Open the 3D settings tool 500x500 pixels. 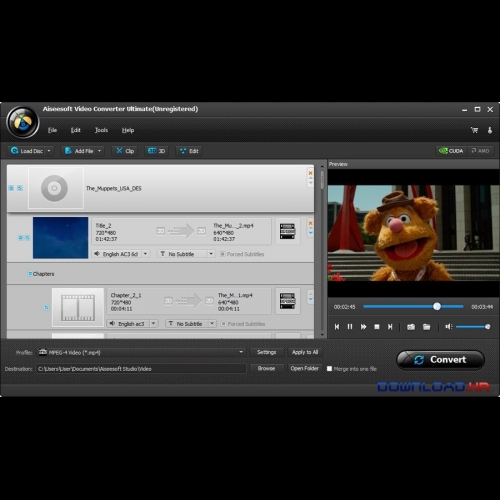(156, 151)
